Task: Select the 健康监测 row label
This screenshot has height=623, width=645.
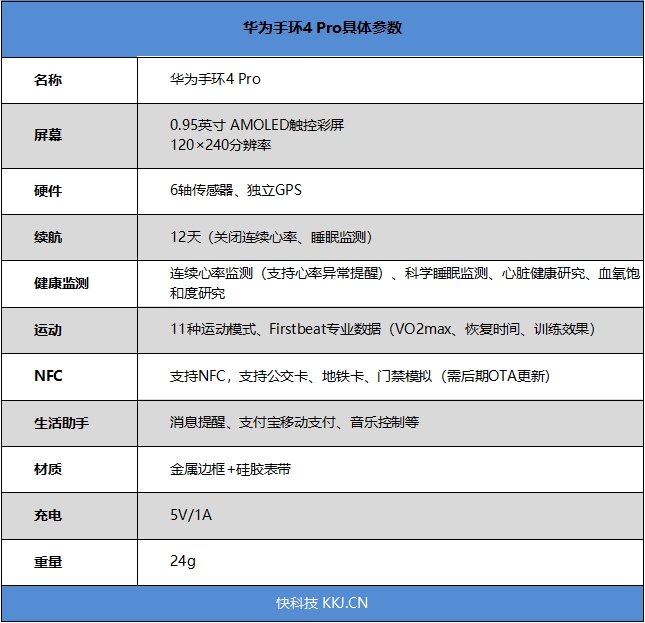Action: [61, 283]
